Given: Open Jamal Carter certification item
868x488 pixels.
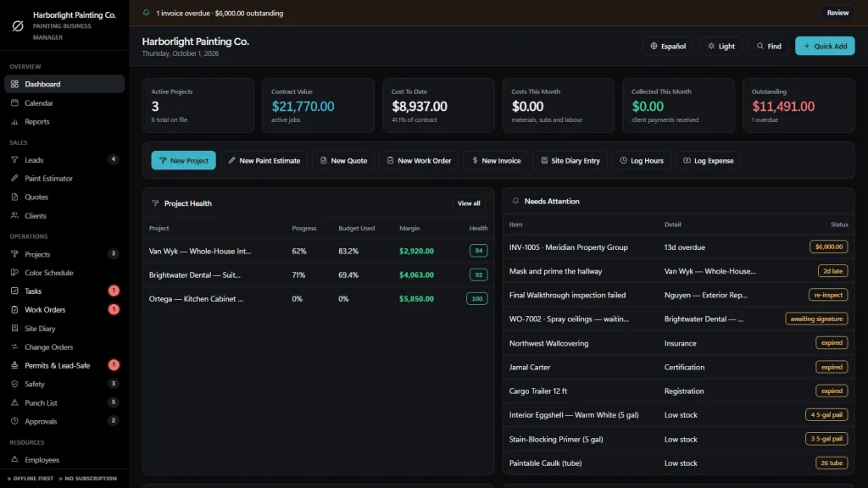Looking at the screenshot, I should [678, 367].
